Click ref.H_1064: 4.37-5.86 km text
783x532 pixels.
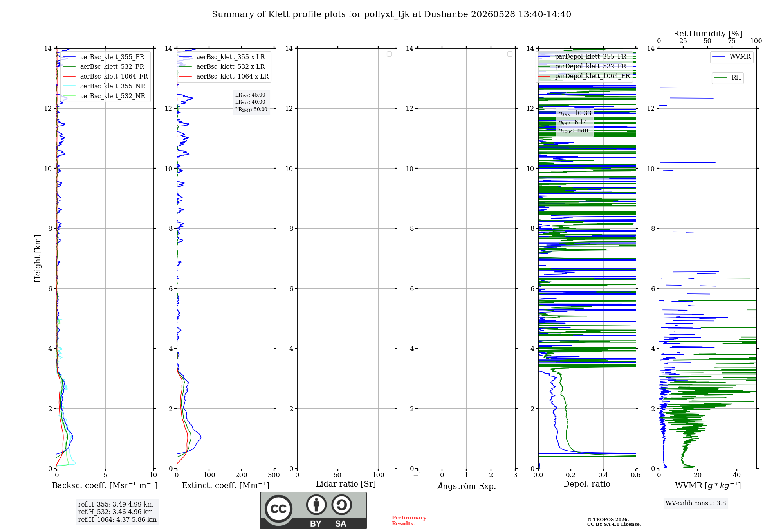[117, 520]
